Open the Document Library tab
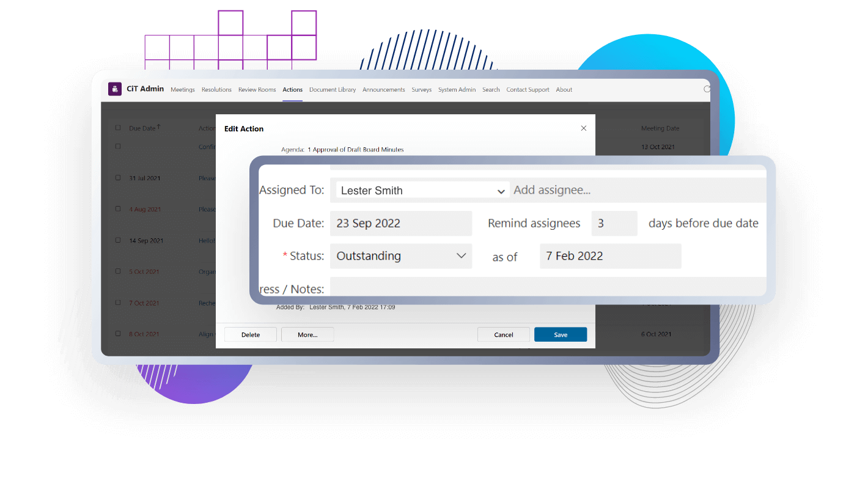Screen dimensions: 868x481 coord(332,90)
